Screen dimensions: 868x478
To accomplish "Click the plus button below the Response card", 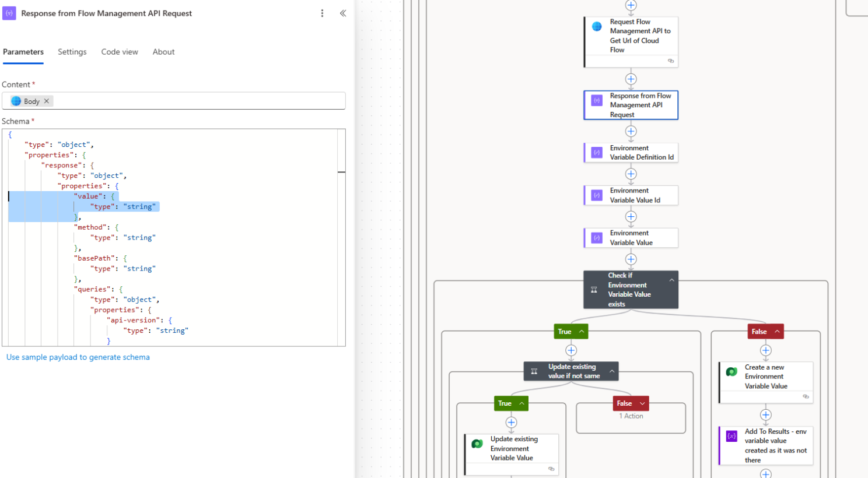I will click(631, 131).
